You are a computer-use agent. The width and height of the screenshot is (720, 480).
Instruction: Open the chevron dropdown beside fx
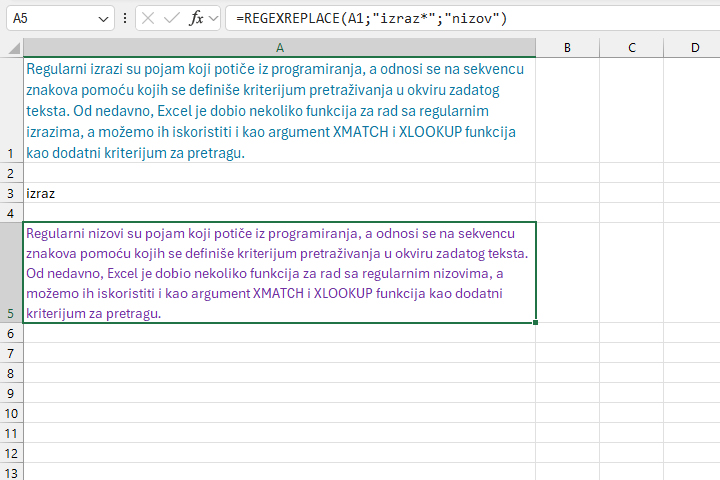click(x=213, y=19)
